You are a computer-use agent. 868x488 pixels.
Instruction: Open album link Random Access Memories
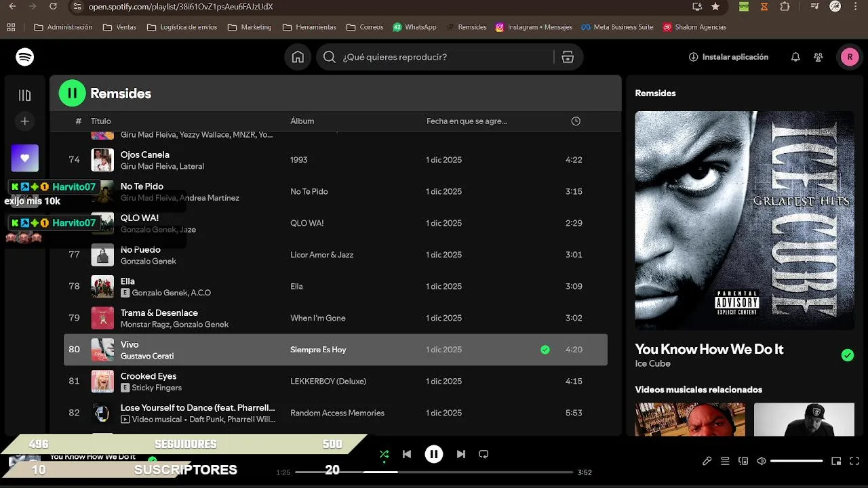click(337, 413)
